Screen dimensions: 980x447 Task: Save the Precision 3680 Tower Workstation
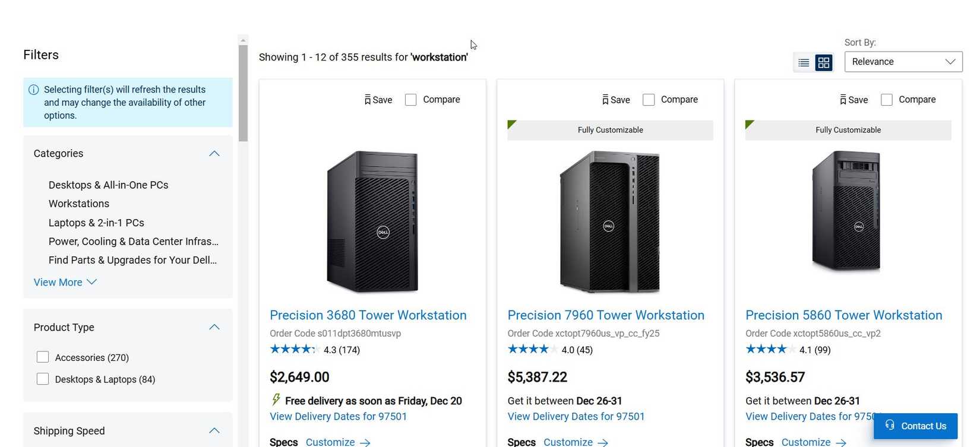click(x=378, y=99)
